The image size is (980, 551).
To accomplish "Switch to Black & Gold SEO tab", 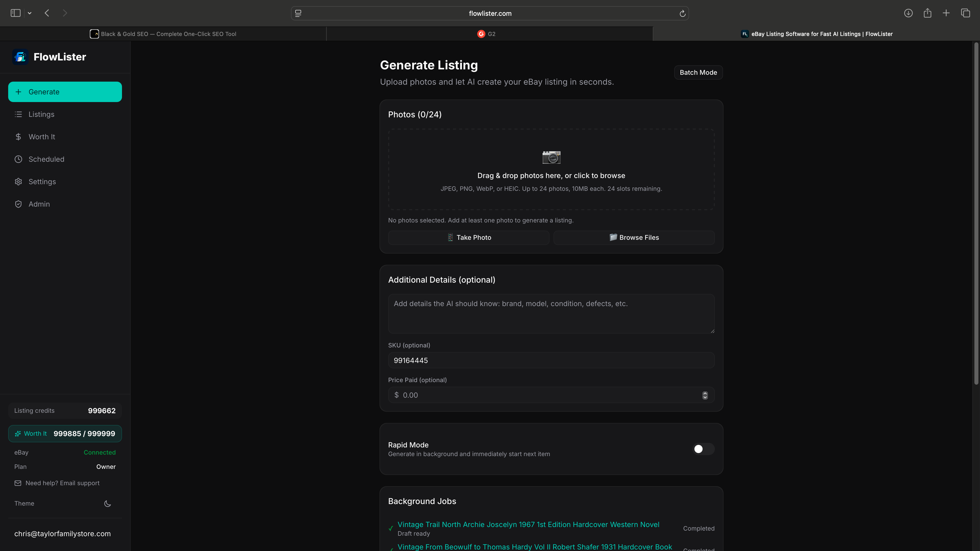I will tap(163, 34).
